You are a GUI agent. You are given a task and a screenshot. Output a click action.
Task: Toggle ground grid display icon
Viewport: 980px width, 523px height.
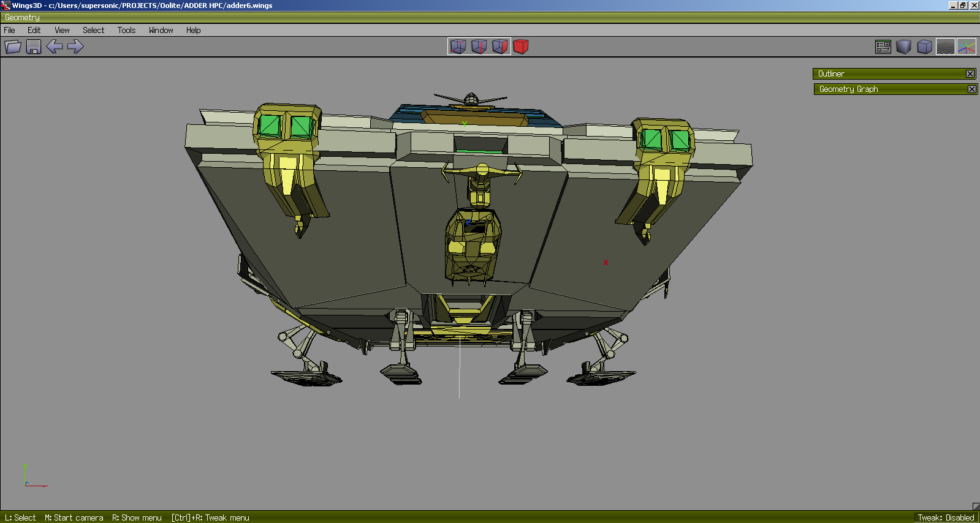point(946,47)
